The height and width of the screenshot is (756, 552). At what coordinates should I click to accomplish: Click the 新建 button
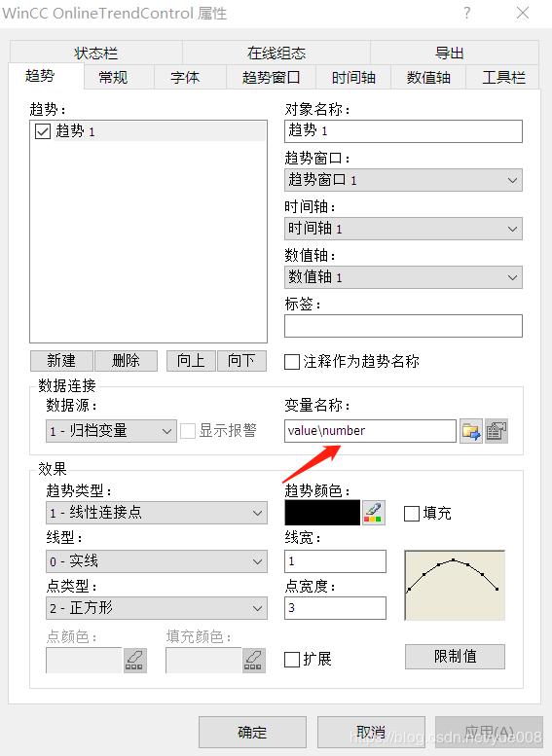tap(61, 361)
